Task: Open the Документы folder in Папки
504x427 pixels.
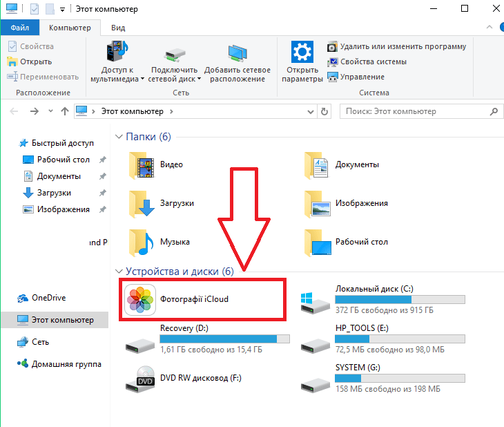Action: click(342, 164)
